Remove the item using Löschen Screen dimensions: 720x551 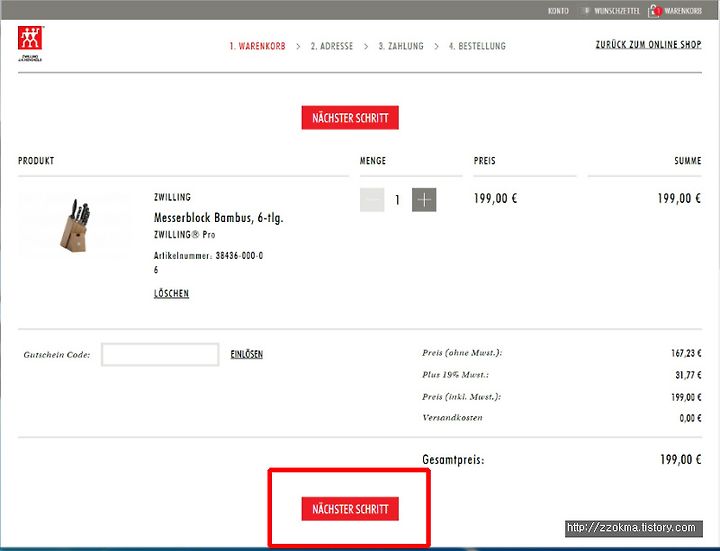point(171,293)
